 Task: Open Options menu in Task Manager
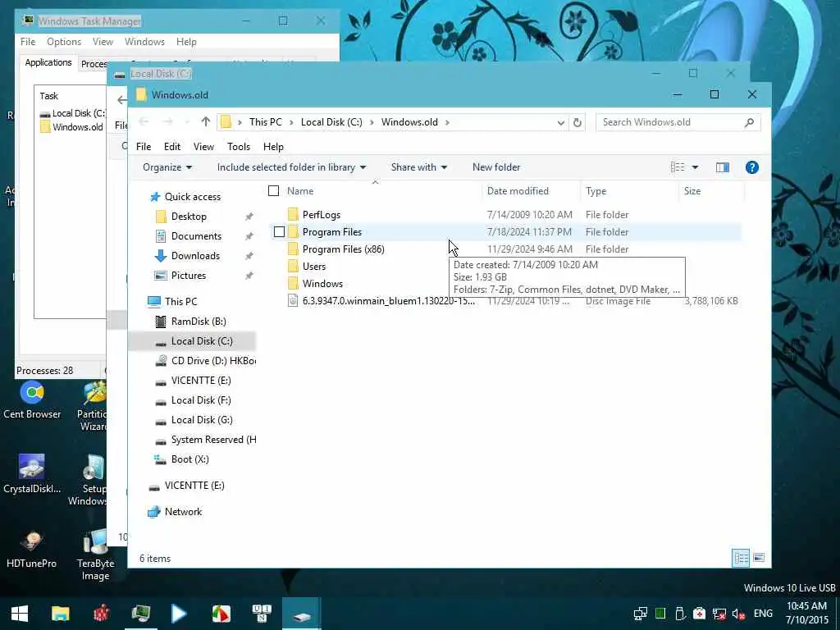(64, 42)
